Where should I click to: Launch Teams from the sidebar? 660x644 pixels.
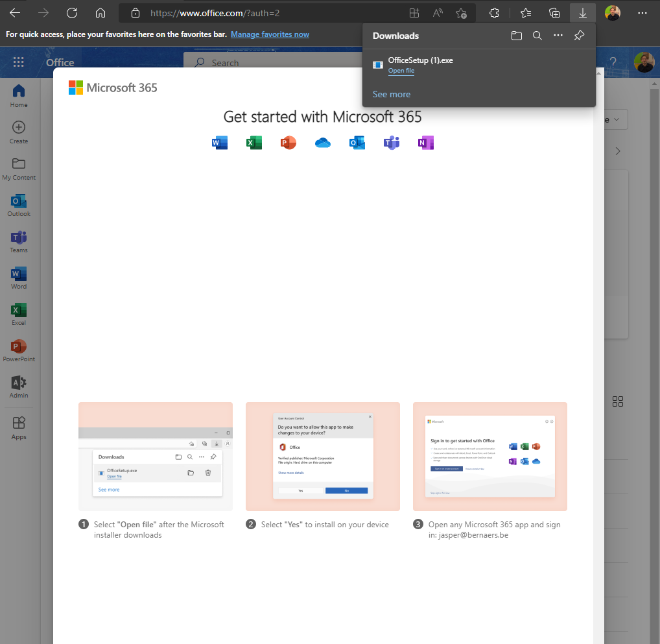coord(19,241)
